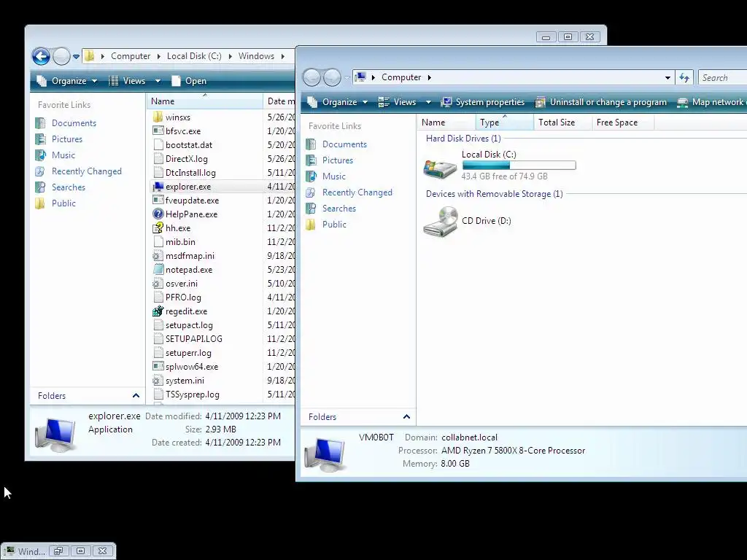Viewport: 747px width, 560px height.
Task: Select the splwow64.exe icon
Action: click(158, 367)
